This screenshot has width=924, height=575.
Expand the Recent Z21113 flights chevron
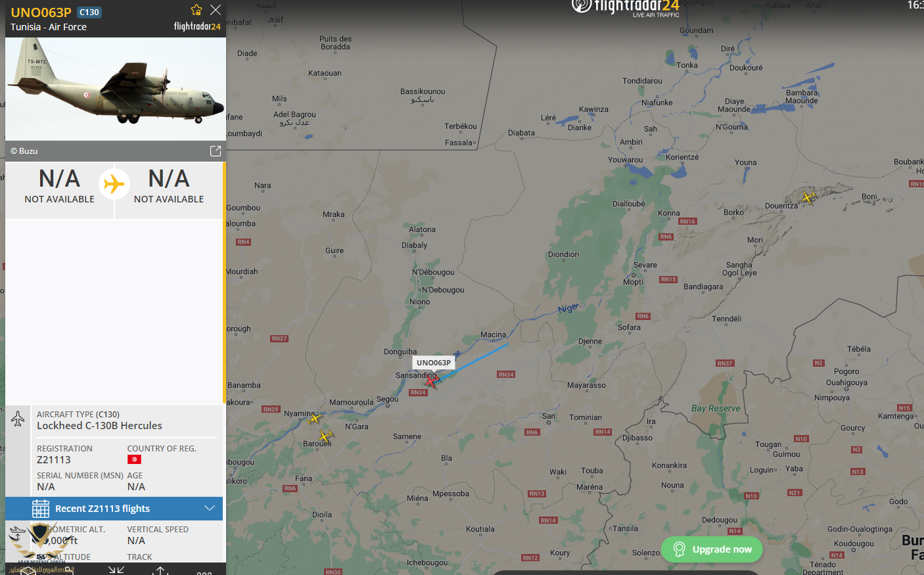point(210,508)
